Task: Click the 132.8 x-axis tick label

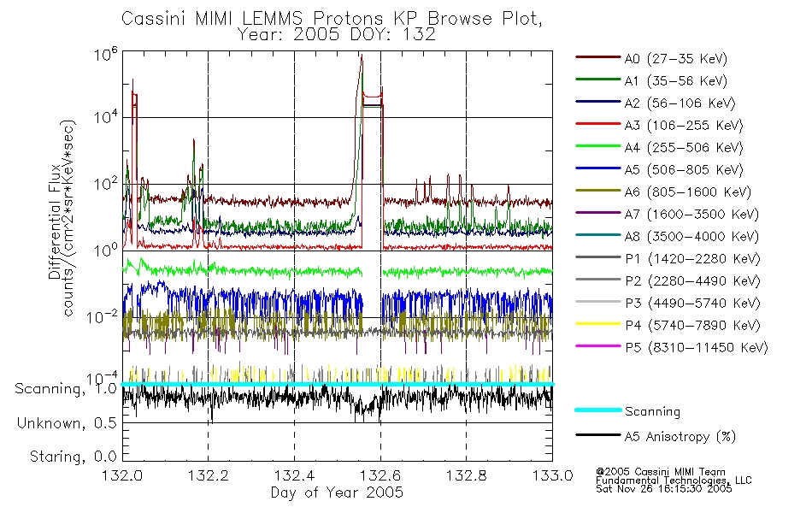Action: click(466, 475)
